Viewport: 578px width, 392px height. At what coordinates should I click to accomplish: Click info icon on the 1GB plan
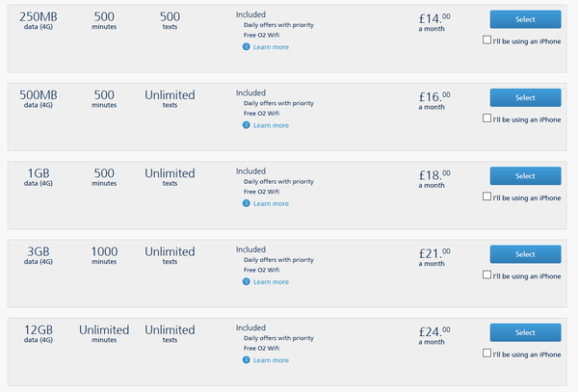pyautogui.click(x=247, y=203)
